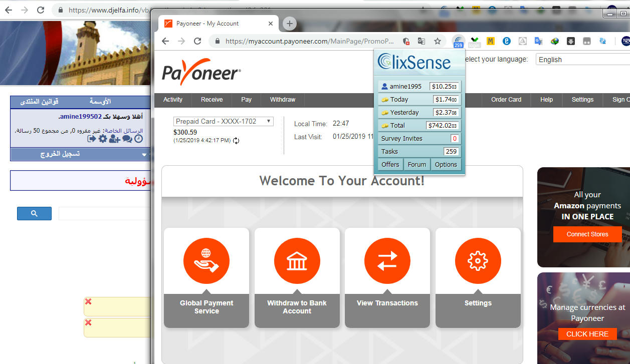
Task: Open a new tab next to Payoneer tab
Action: click(x=289, y=23)
